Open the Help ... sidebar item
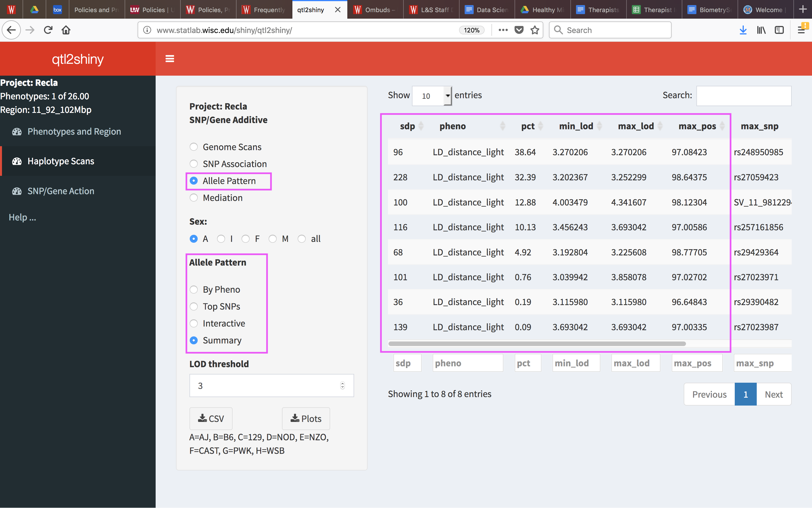The height and width of the screenshot is (508, 812). [x=22, y=217]
